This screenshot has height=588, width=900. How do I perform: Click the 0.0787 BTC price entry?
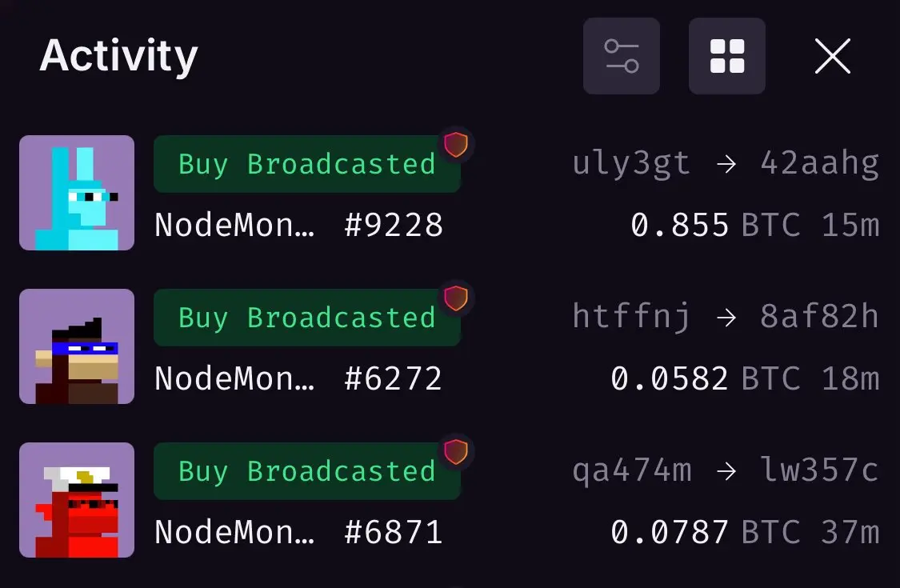coord(706,532)
